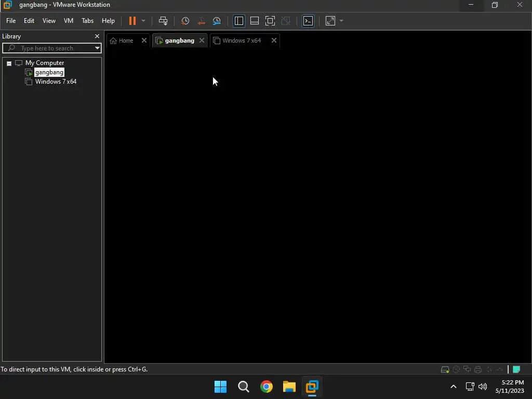Close the gangbang tab

pyautogui.click(x=202, y=41)
